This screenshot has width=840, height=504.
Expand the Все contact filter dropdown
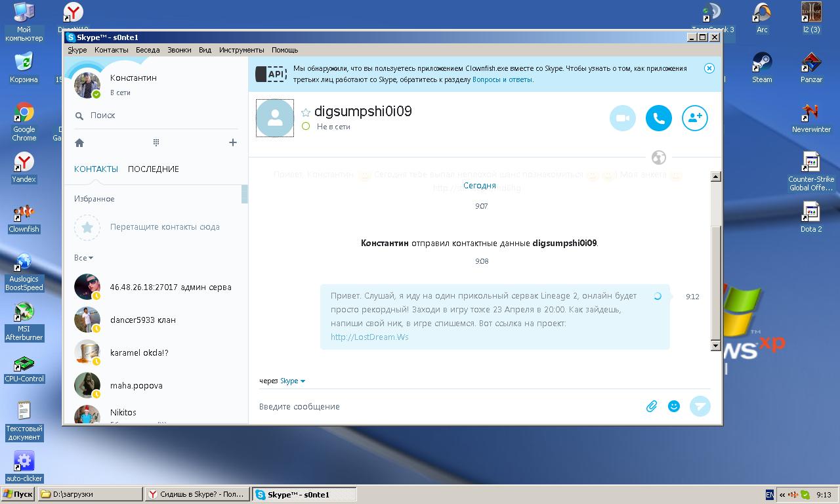[x=83, y=258]
